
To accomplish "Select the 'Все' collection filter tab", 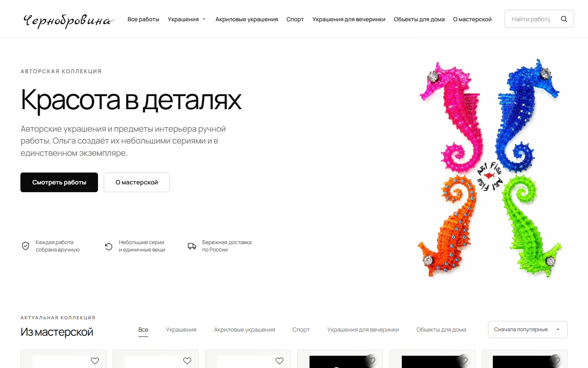I will (x=143, y=330).
